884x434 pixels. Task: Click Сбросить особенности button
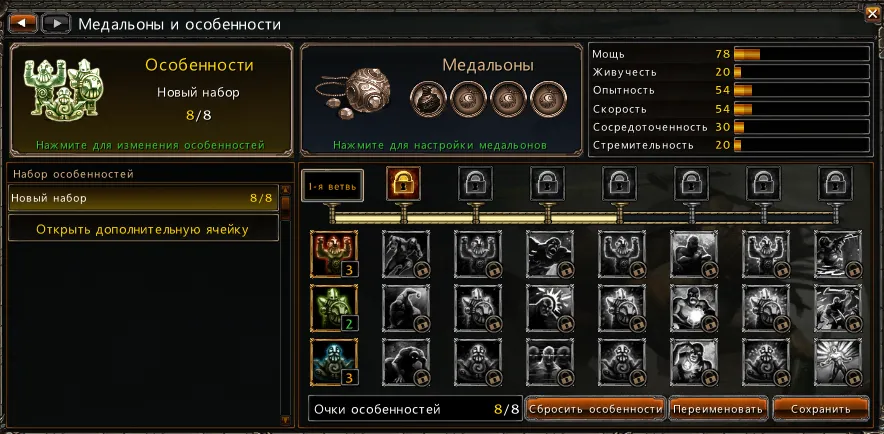point(595,409)
